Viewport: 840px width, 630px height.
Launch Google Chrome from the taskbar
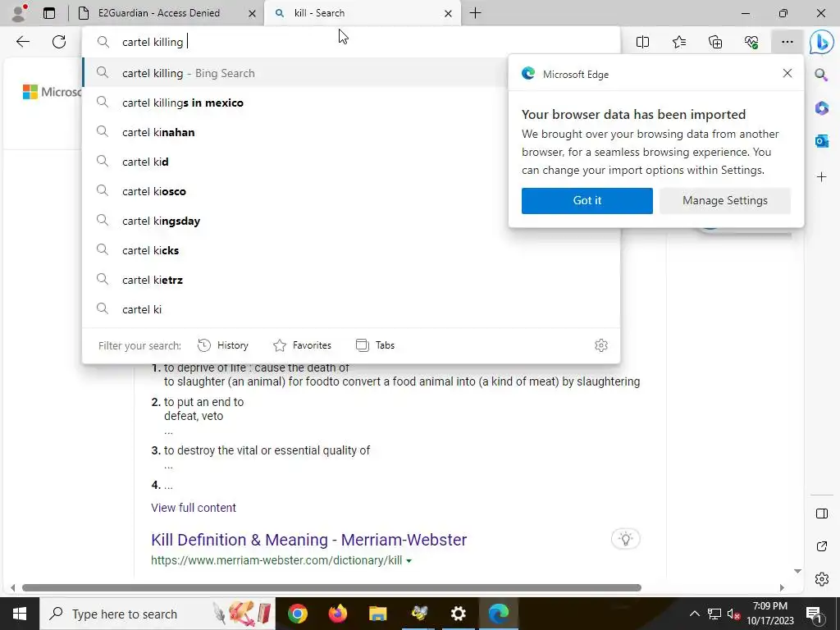pyautogui.click(x=297, y=614)
